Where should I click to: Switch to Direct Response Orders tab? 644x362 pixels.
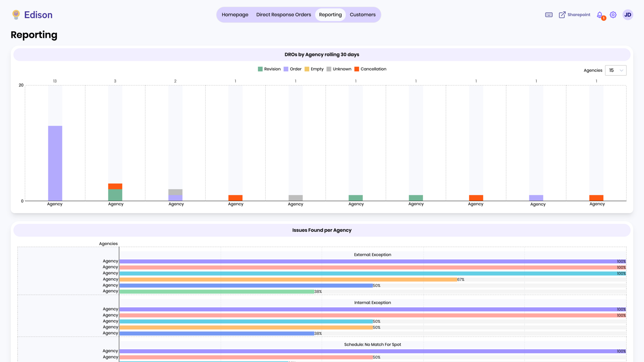pos(283,15)
